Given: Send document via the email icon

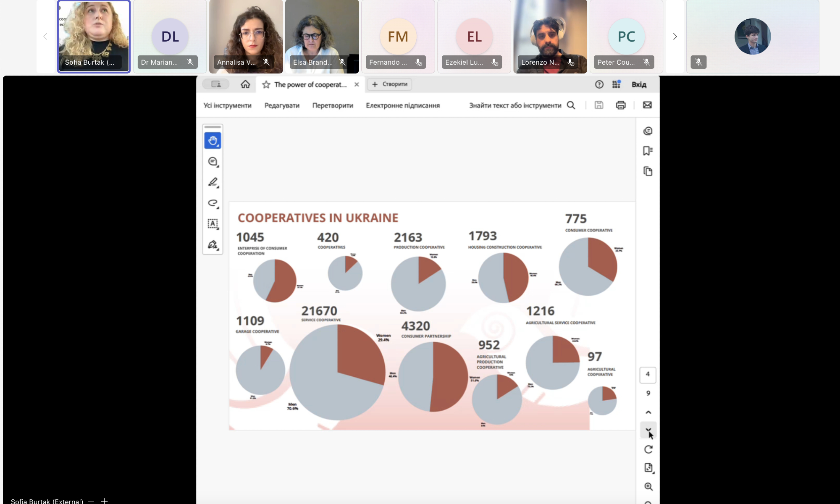Looking at the screenshot, I should pyautogui.click(x=647, y=105).
